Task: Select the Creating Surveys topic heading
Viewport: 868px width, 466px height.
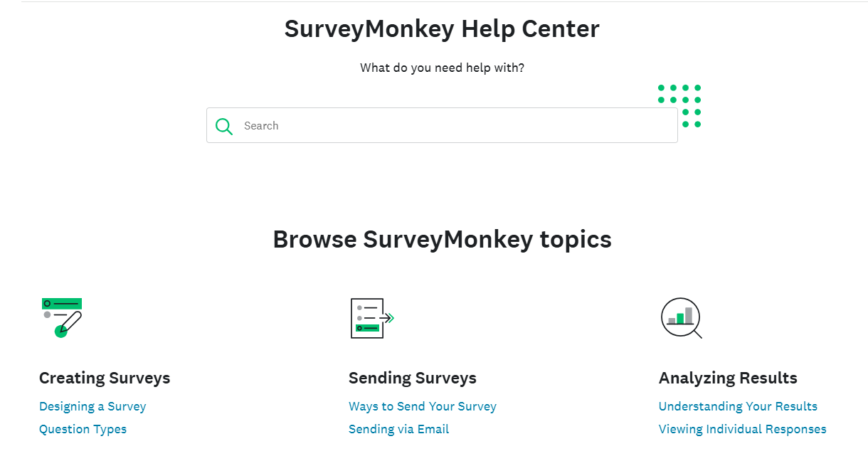Action: [x=105, y=378]
